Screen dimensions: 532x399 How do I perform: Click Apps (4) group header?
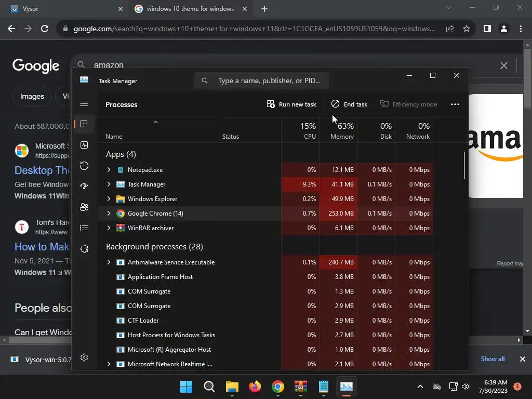pyautogui.click(x=121, y=154)
